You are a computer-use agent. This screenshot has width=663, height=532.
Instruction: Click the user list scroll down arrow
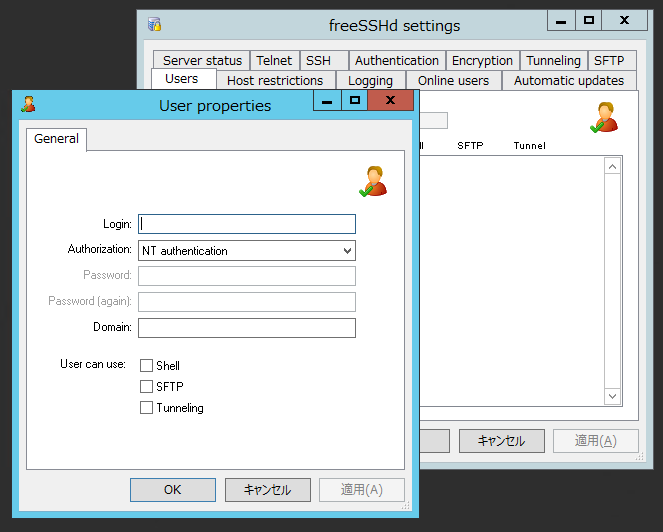[x=612, y=396]
